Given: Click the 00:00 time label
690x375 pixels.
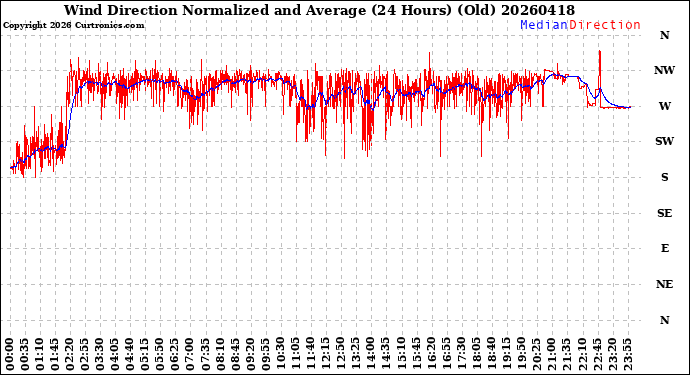Looking at the screenshot, I should click(10, 354).
